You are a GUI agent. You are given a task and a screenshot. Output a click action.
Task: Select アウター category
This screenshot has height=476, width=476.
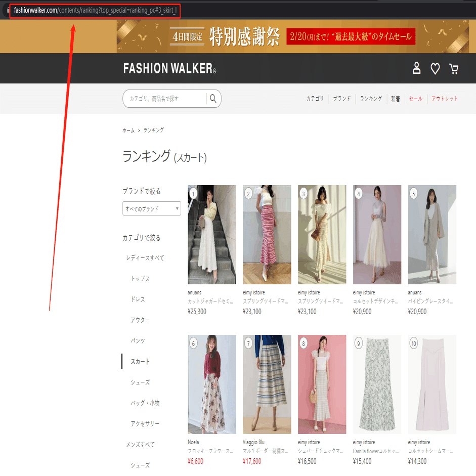point(140,320)
